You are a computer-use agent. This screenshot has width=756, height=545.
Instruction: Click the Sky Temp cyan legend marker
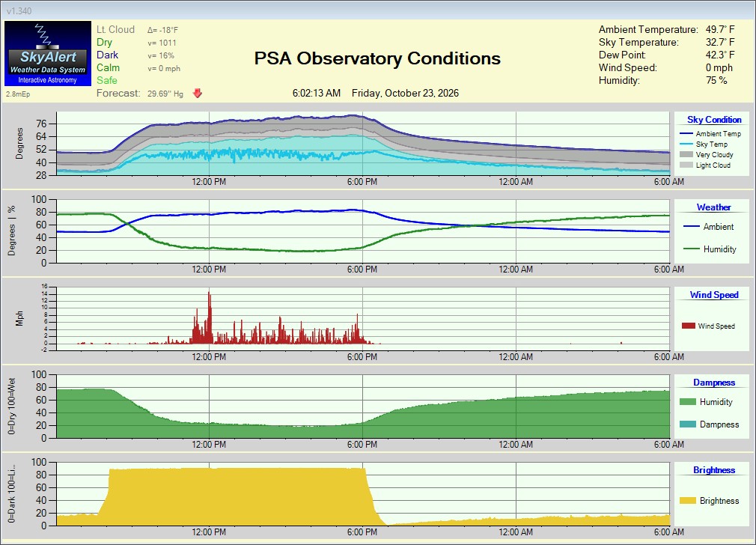click(x=686, y=144)
